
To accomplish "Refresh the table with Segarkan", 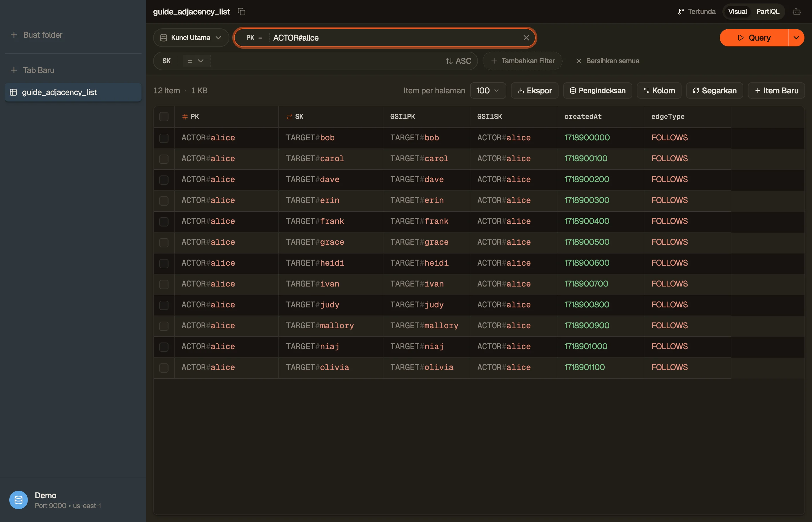I will (x=714, y=90).
